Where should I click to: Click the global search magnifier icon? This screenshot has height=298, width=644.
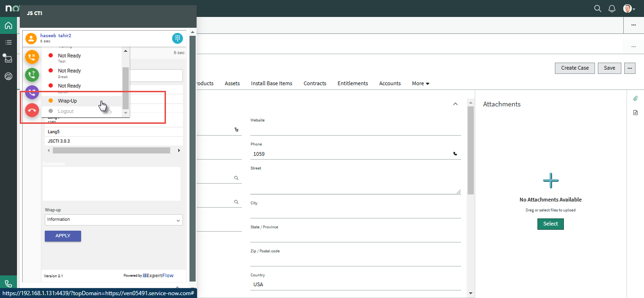point(598,8)
